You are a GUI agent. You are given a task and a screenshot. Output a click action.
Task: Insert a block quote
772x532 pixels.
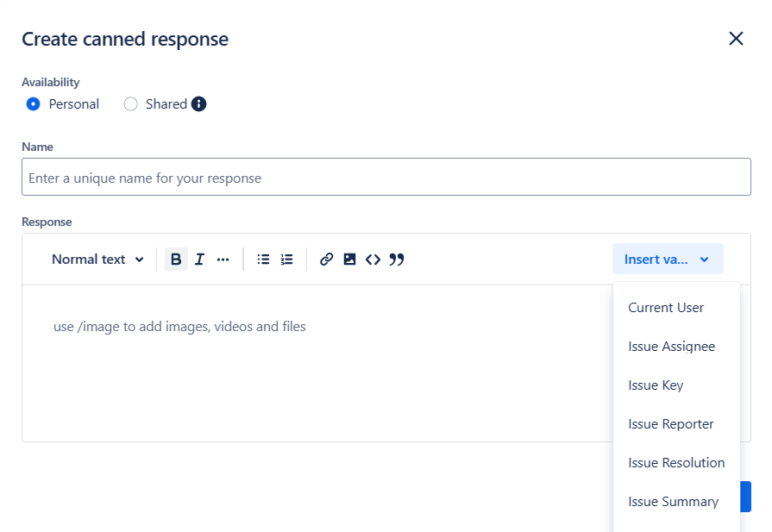tap(397, 259)
